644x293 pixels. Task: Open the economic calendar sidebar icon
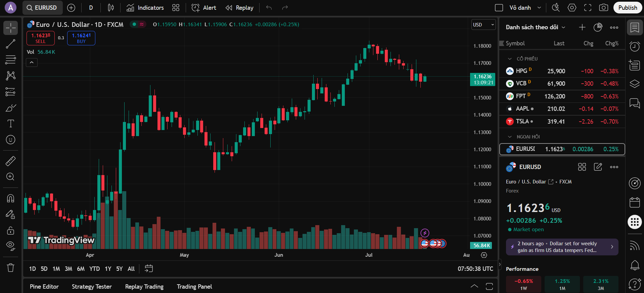click(x=635, y=202)
